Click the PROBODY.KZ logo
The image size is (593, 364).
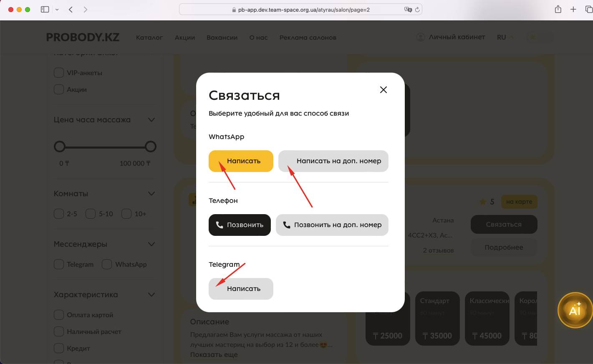(83, 37)
